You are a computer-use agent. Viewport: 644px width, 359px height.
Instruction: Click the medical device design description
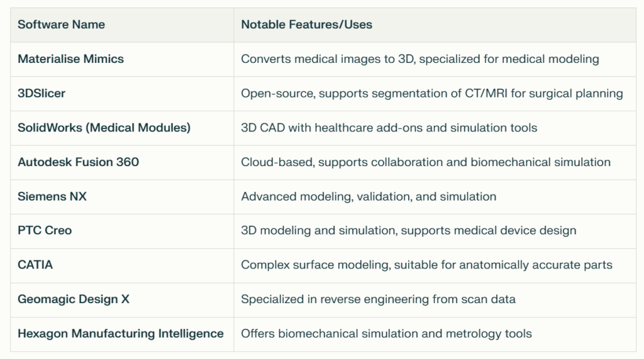[x=409, y=231]
